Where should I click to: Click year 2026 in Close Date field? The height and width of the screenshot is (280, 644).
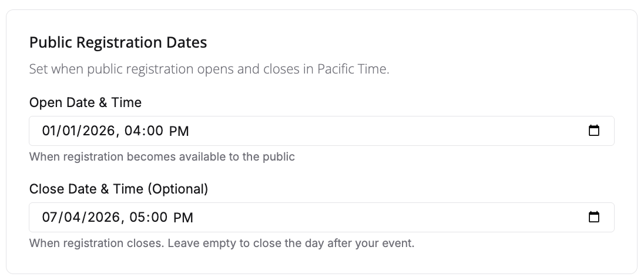100,218
